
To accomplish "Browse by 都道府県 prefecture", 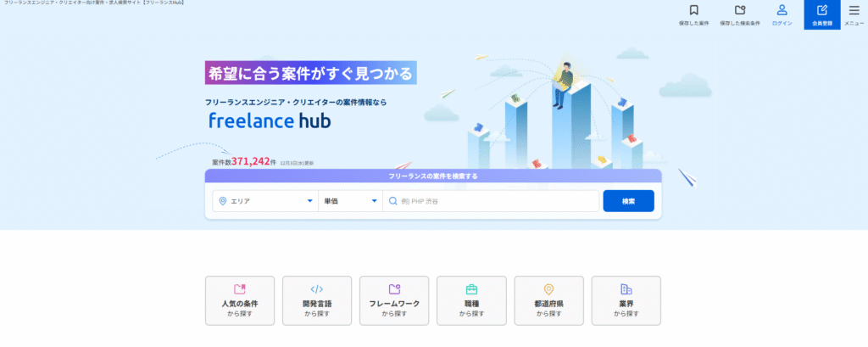I will coord(548,300).
